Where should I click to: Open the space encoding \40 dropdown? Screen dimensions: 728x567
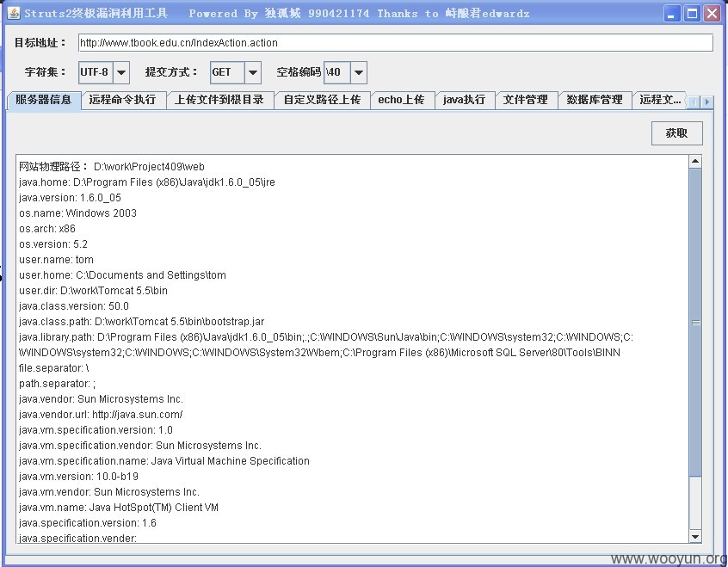pyautogui.click(x=359, y=72)
